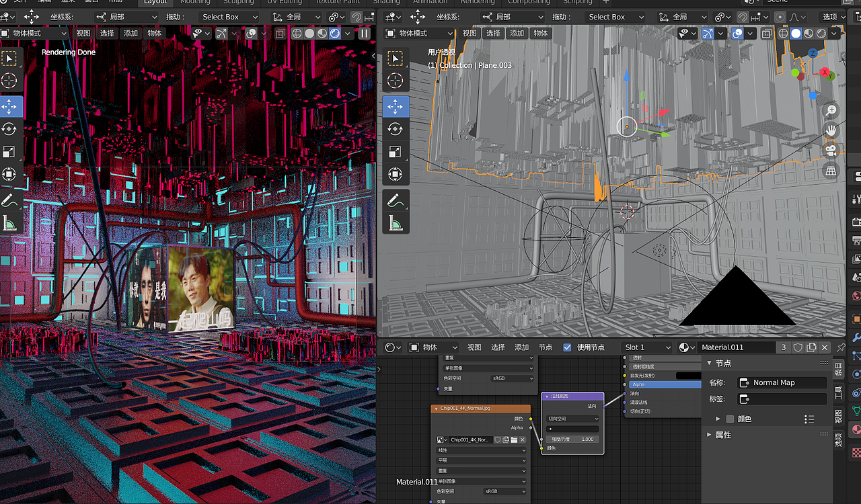Pause the render preview in left viewport
This screenshot has height=504, width=861.
coord(365,33)
